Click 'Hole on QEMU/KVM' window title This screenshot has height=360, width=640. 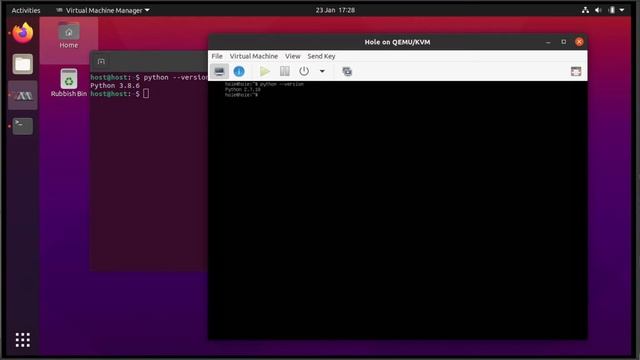397,42
